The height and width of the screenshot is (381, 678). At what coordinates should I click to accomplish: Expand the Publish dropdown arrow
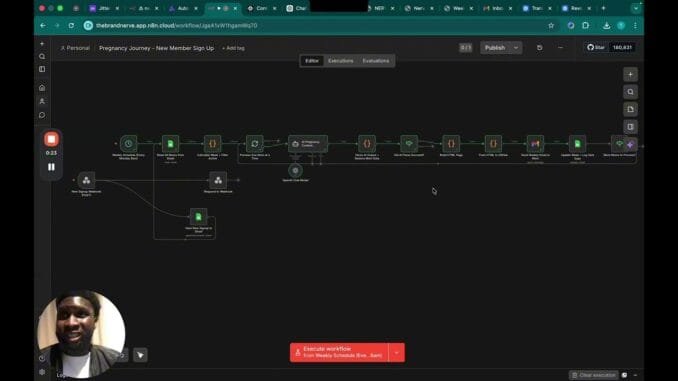516,48
